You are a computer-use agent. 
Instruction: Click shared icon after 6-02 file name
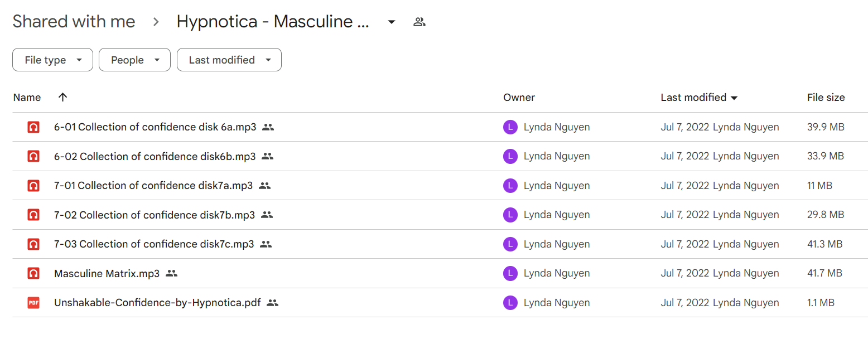[x=268, y=157]
